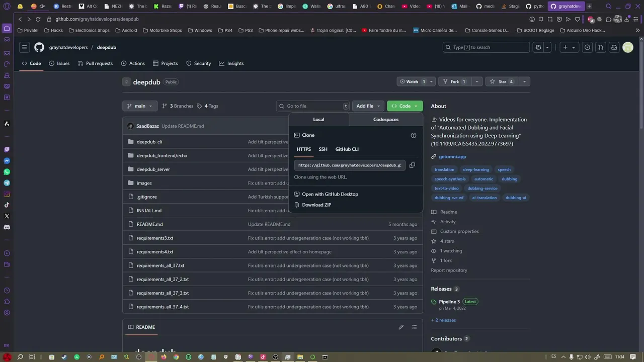644x362 pixels.
Task: Open Discord in Opera sidebar
Action: [x=7, y=227]
